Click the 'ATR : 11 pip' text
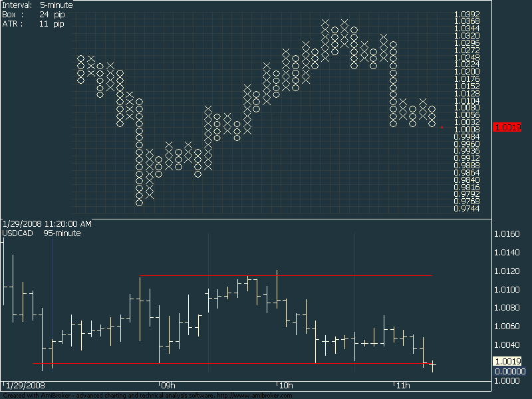Screen dimensions: 532x399 pos(33,24)
